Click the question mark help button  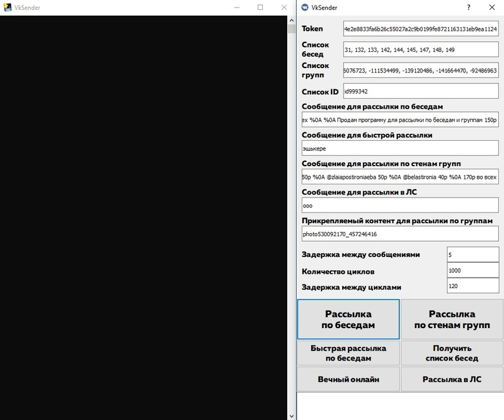[468, 7]
